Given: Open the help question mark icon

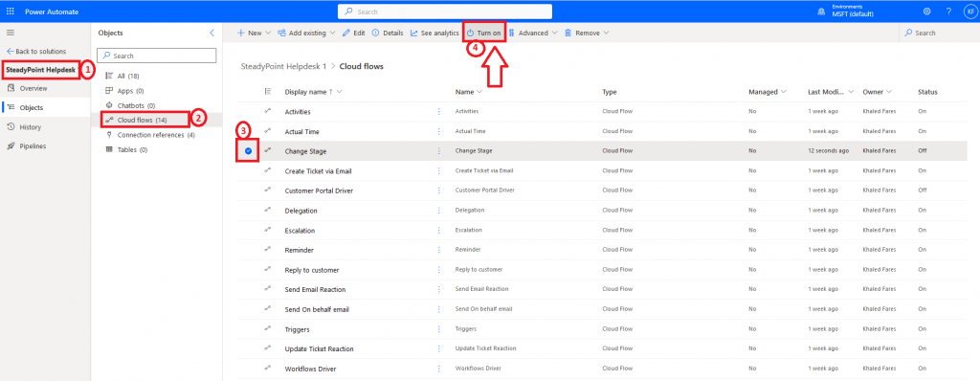Looking at the screenshot, I should coord(948,11).
